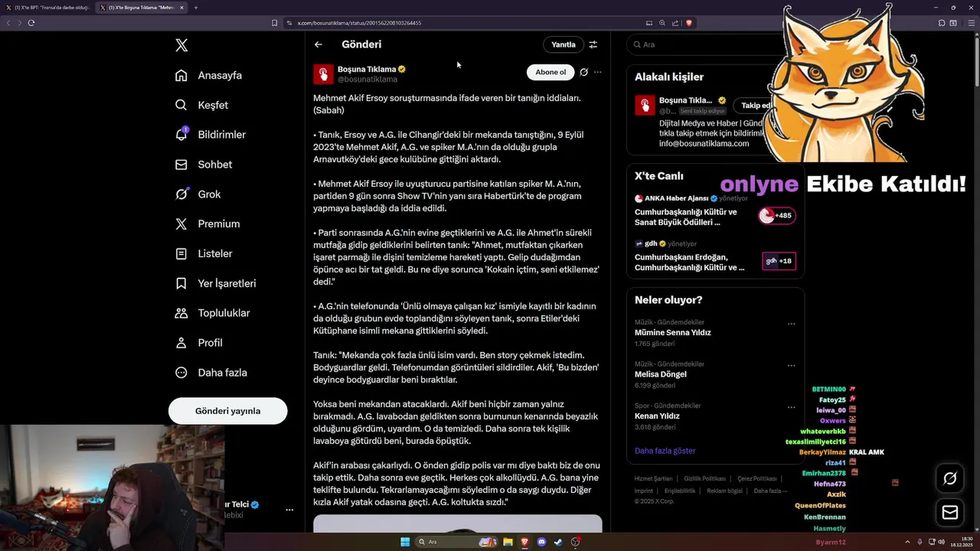Click the X logo in the sidebar
Image resolution: width=980 pixels, height=551 pixels.
click(181, 45)
